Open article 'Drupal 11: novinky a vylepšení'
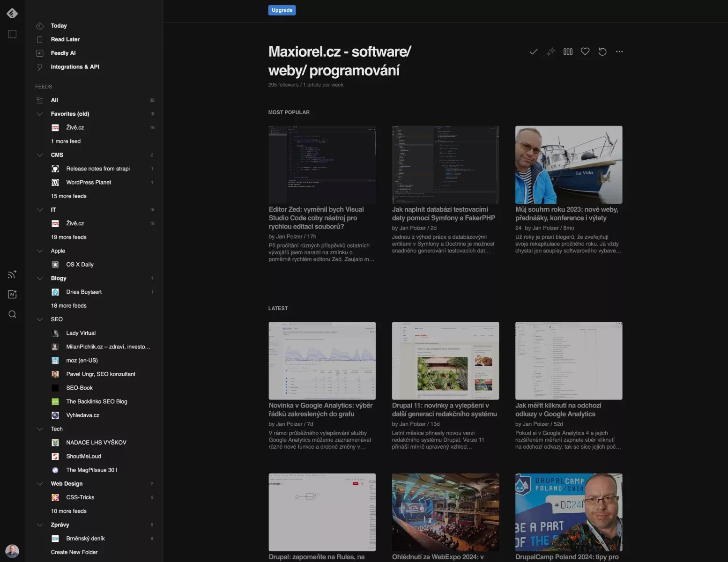This screenshot has width=728, height=562. click(444, 410)
